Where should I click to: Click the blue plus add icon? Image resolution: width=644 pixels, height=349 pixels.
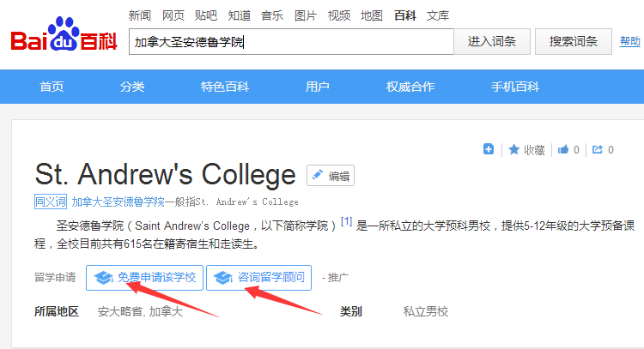[x=489, y=149]
